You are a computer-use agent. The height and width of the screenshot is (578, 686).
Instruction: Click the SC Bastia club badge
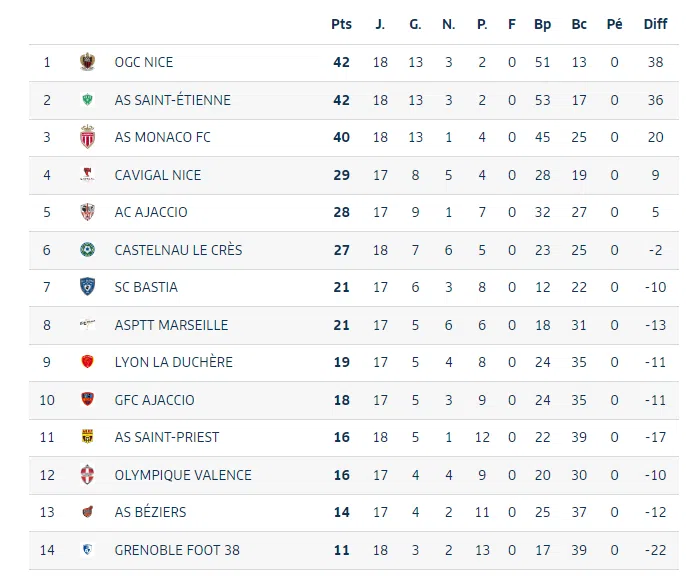88,287
